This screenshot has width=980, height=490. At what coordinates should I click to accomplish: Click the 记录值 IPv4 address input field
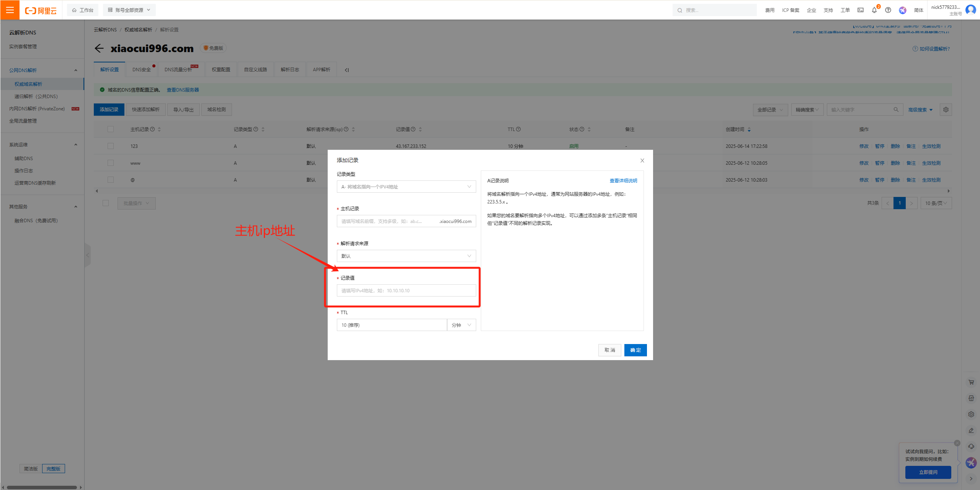pos(406,290)
